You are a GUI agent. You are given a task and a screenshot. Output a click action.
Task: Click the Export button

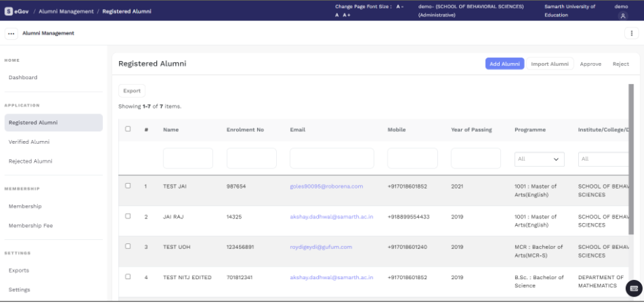[x=132, y=91]
